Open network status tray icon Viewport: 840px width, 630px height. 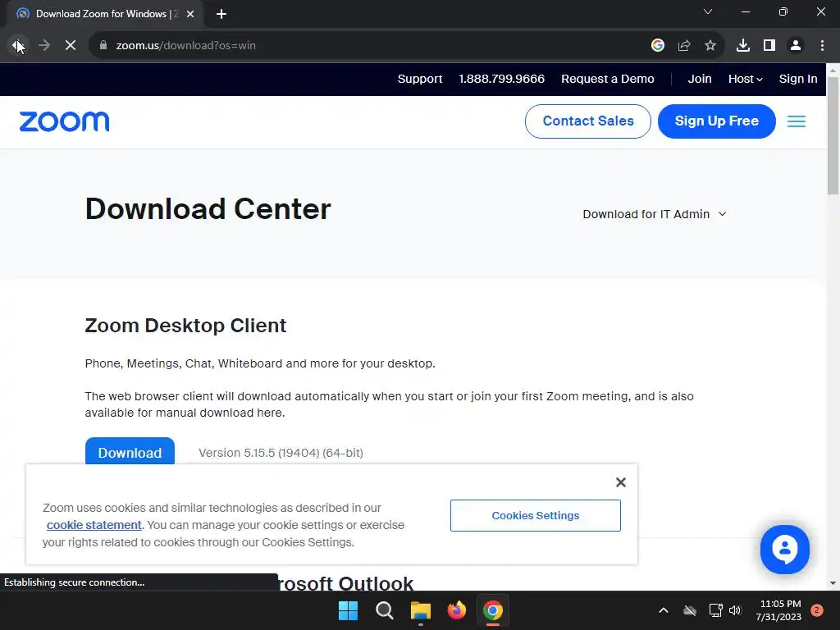click(x=715, y=610)
